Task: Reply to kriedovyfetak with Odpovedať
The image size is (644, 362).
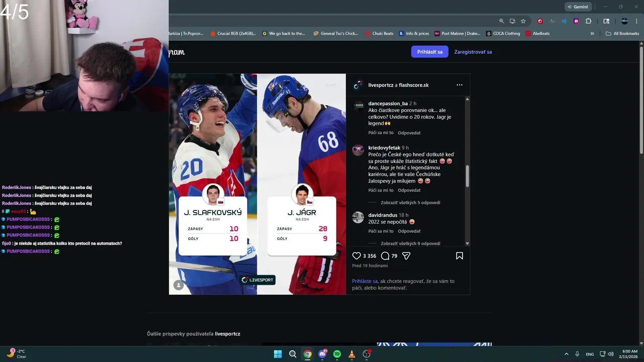Action: point(409,190)
